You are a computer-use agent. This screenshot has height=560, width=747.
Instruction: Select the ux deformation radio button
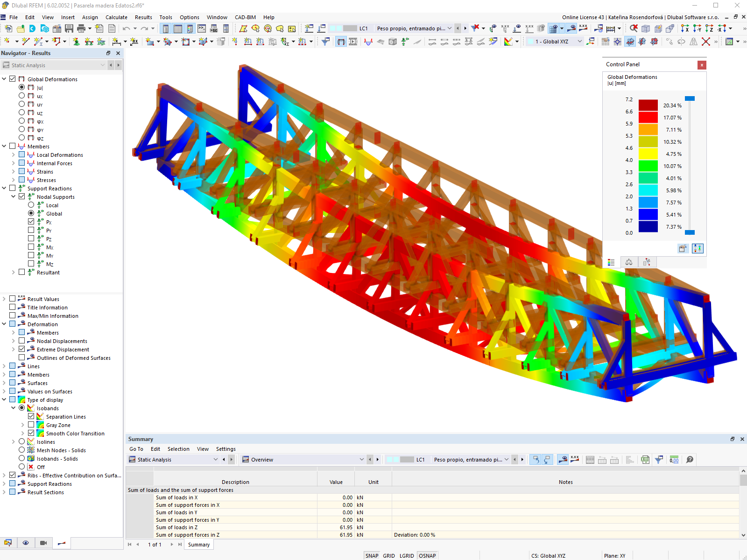point(22,96)
